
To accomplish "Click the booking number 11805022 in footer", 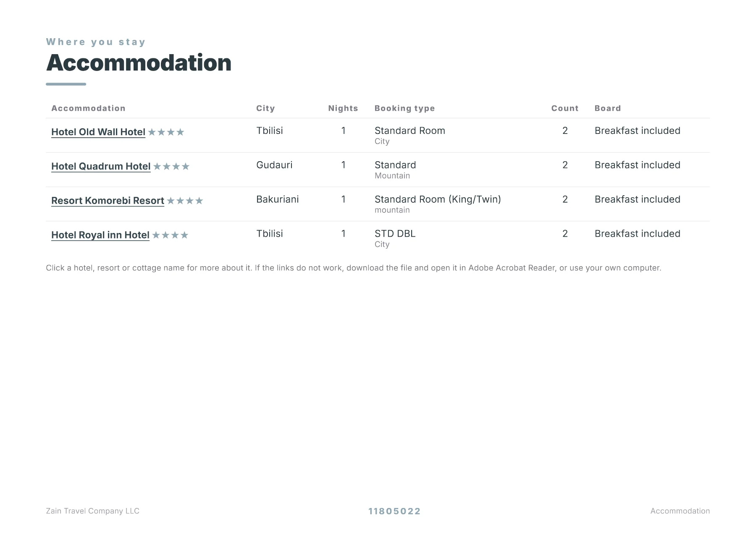I will (x=394, y=511).
